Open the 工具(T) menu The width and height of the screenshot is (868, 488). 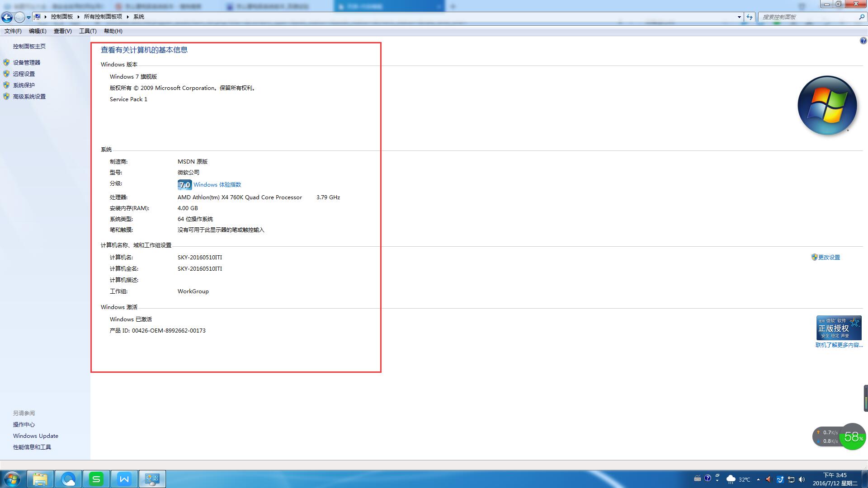[x=88, y=31]
